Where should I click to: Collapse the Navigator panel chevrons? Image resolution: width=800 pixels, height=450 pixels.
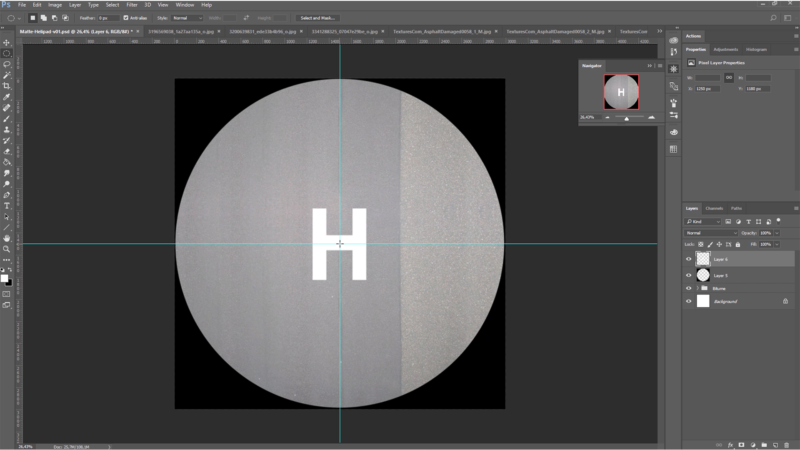coord(649,65)
